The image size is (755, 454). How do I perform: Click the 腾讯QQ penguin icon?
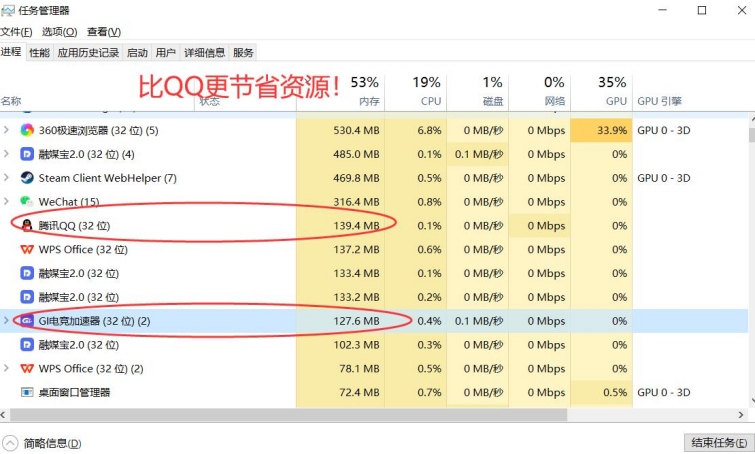point(27,225)
